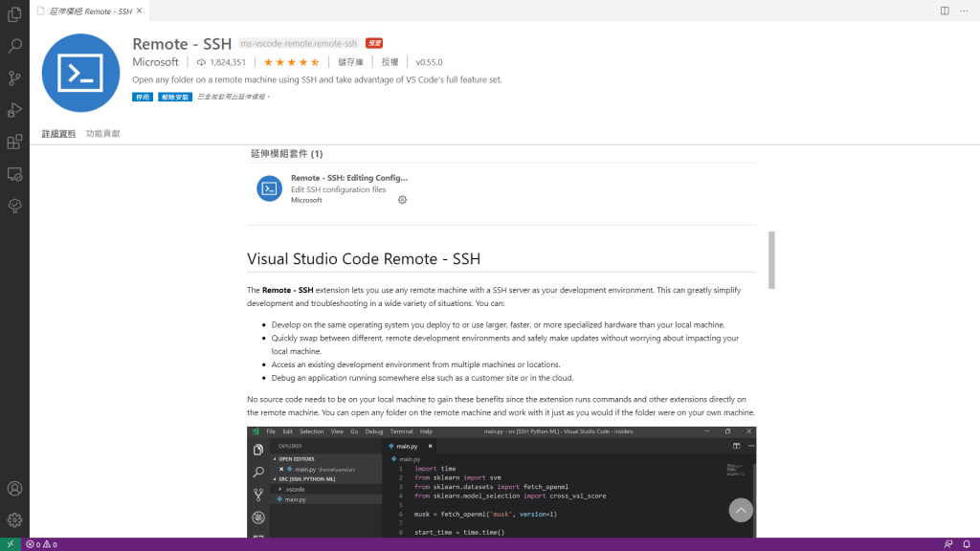The image size is (980, 551).
Task: Click the Uninstall (解除安裝) button
Action: (x=175, y=97)
